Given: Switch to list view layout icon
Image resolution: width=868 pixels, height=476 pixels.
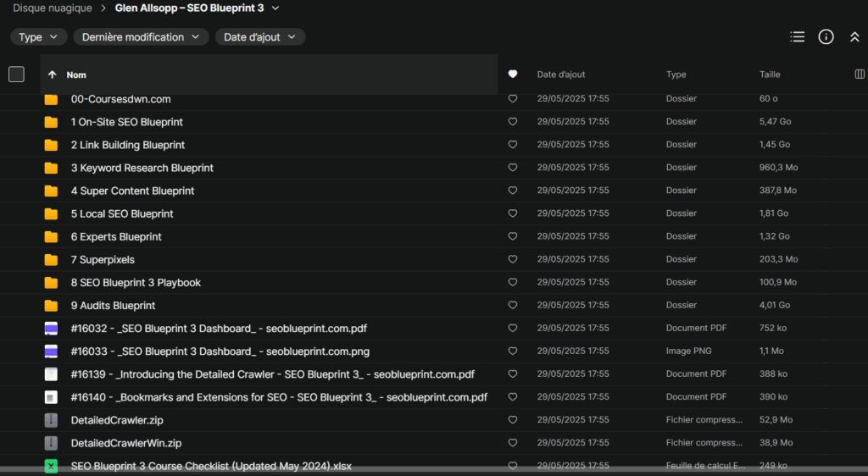Looking at the screenshot, I should tap(797, 37).
